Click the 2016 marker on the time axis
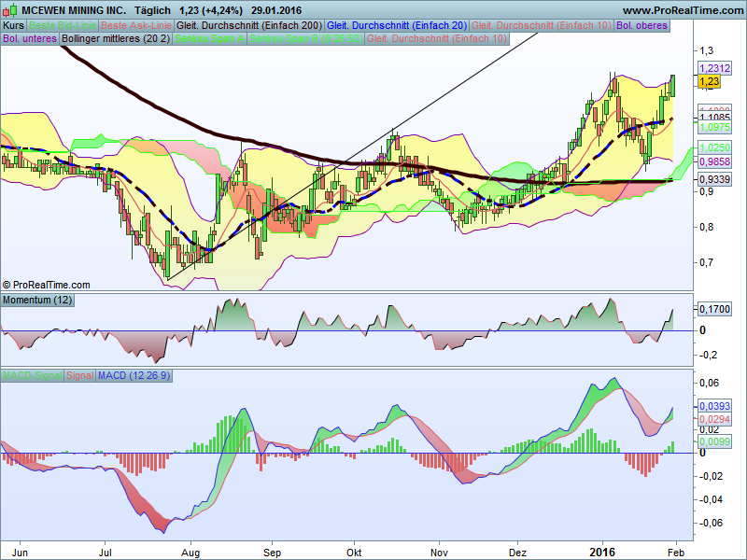 click(603, 551)
